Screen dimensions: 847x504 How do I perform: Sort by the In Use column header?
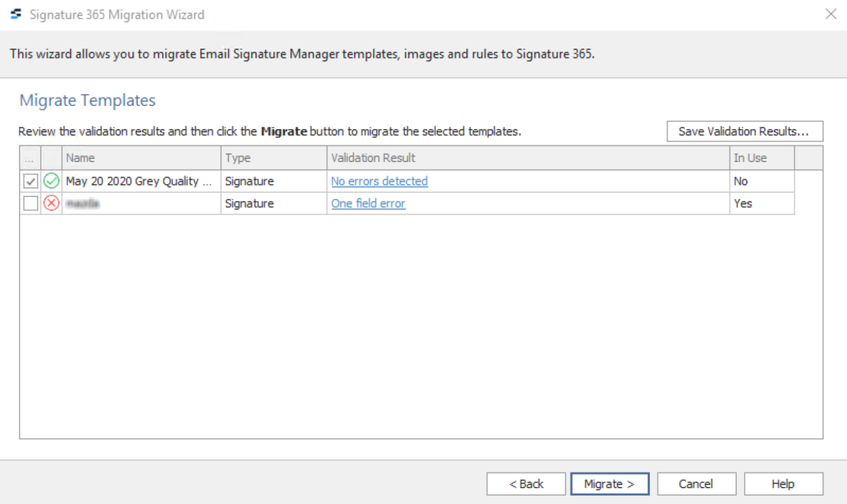pos(762,158)
